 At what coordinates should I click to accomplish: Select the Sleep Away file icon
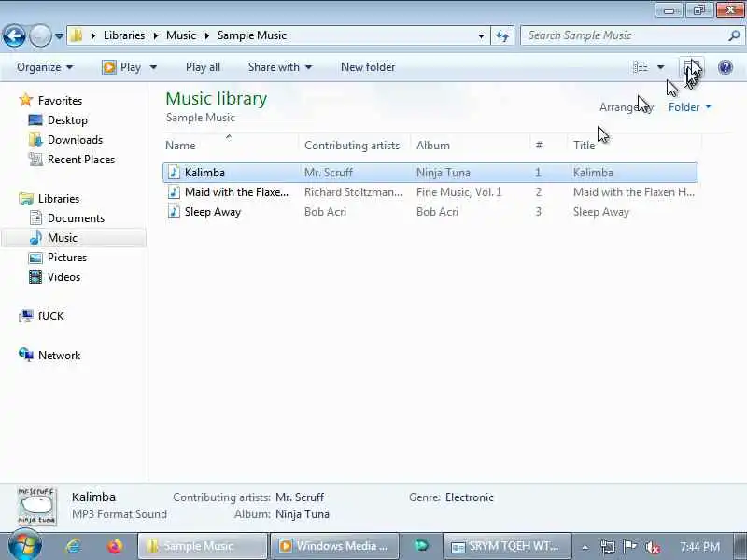[174, 212]
